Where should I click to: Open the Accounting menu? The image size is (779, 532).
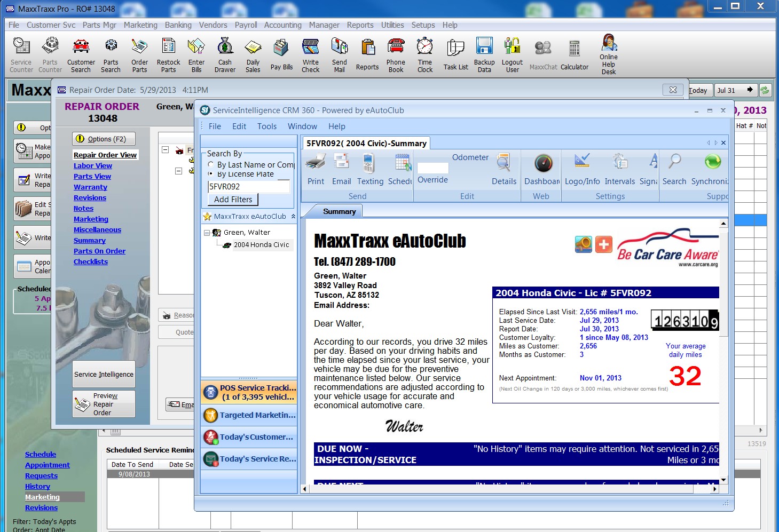pyautogui.click(x=282, y=25)
